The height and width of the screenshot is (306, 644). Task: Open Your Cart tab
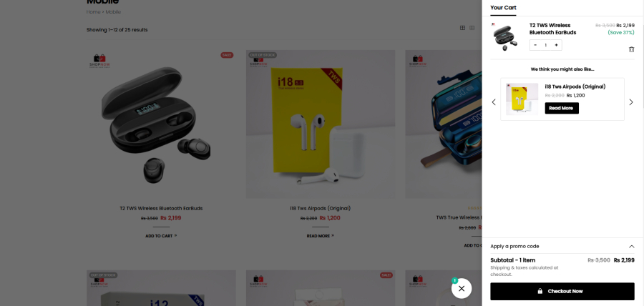(503, 8)
